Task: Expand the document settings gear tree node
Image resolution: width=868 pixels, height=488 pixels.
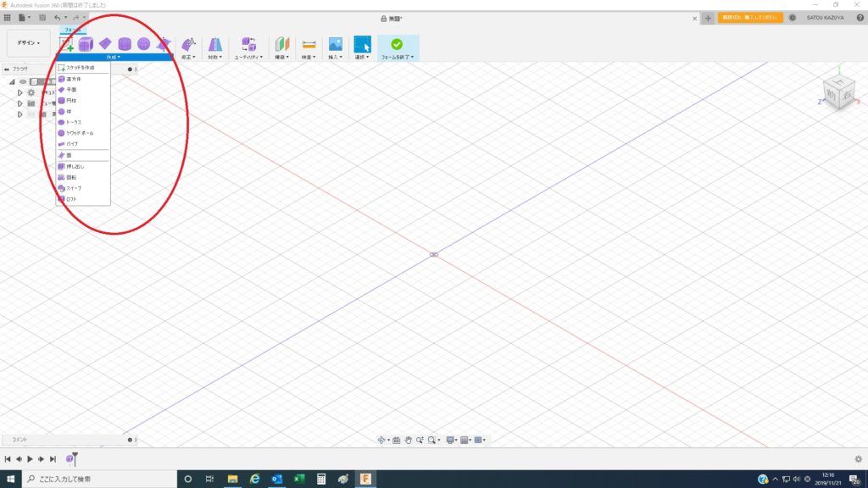Action: click(x=19, y=92)
